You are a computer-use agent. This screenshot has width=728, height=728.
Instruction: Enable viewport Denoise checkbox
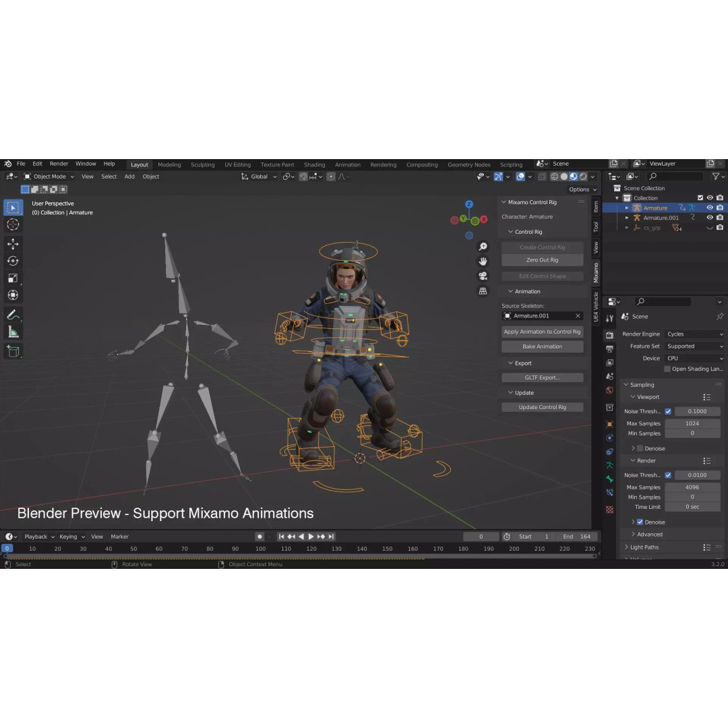click(x=640, y=448)
